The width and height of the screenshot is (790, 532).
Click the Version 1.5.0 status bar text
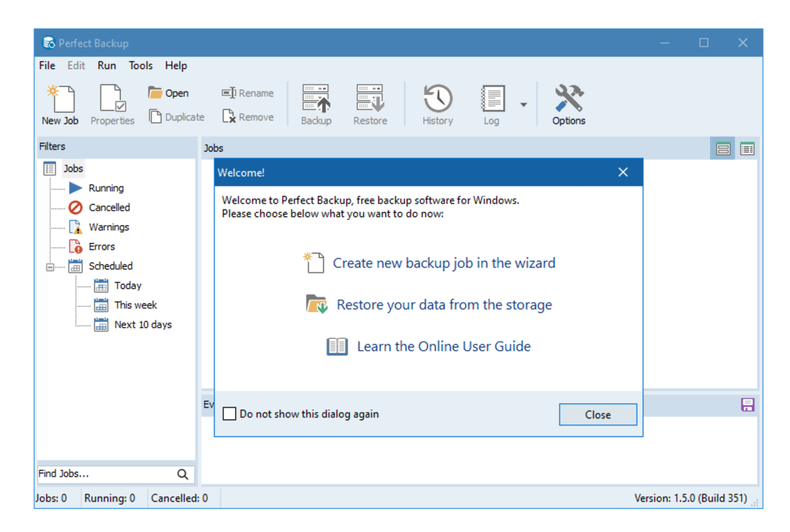pos(691,498)
